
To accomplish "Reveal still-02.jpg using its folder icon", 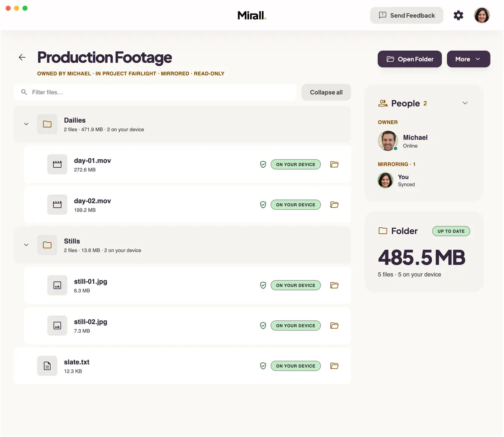I will click(334, 326).
